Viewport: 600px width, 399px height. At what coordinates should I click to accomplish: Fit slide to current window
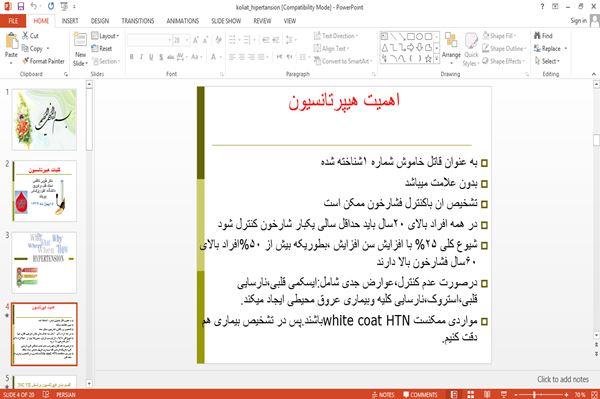click(594, 394)
